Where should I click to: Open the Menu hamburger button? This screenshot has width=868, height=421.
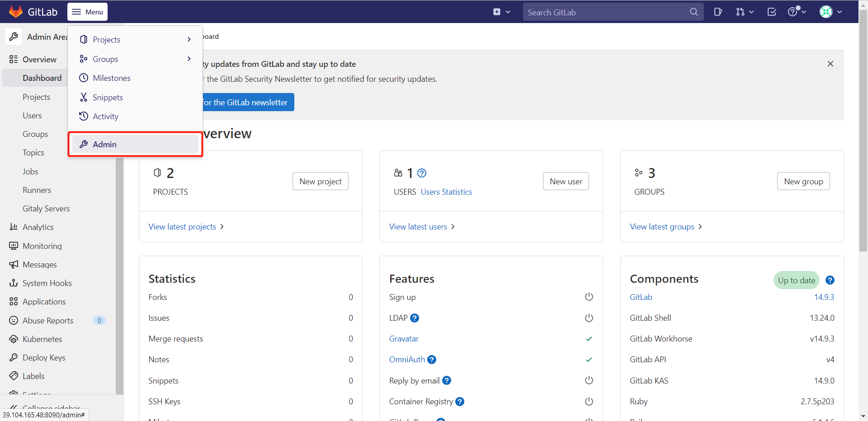click(x=88, y=12)
